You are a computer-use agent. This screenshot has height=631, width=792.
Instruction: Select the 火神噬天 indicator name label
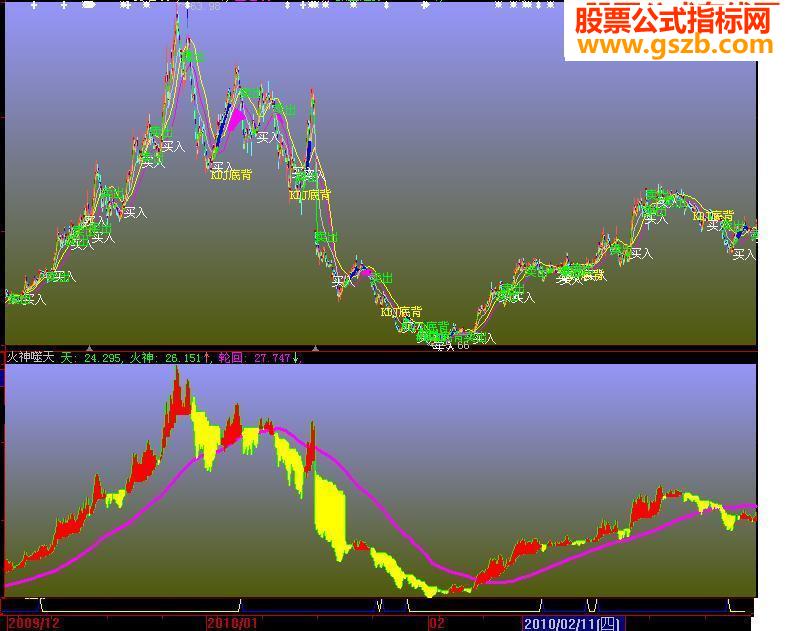pyautogui.click(x=30, y=357)
